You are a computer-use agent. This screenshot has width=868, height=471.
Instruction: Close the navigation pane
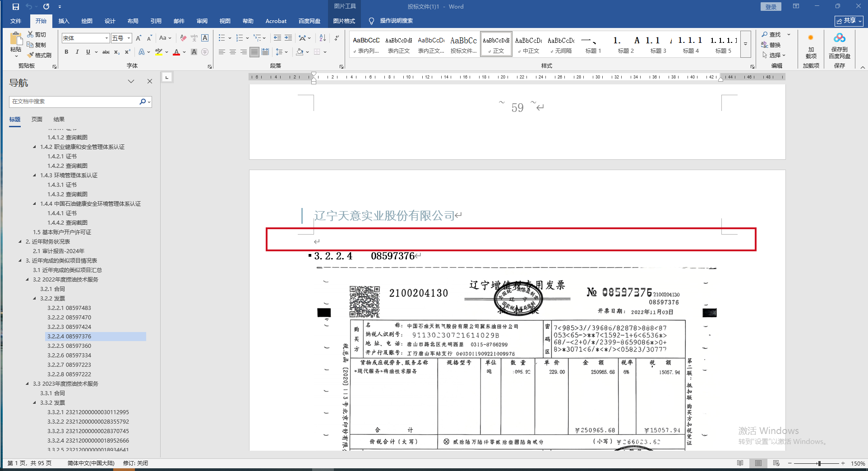[x=150, y=81]
